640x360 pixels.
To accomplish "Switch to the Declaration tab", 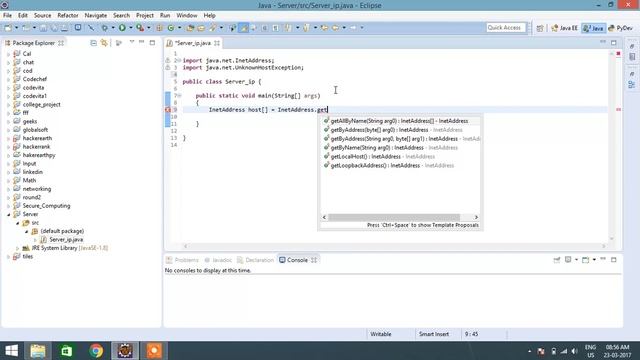I will 255,260.
